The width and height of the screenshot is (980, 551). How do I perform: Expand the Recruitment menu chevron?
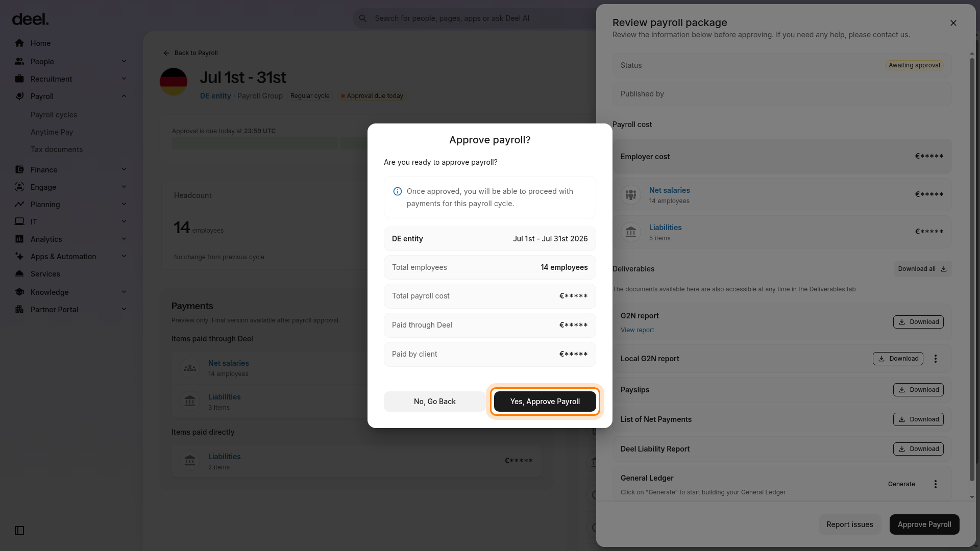[124, 79]
